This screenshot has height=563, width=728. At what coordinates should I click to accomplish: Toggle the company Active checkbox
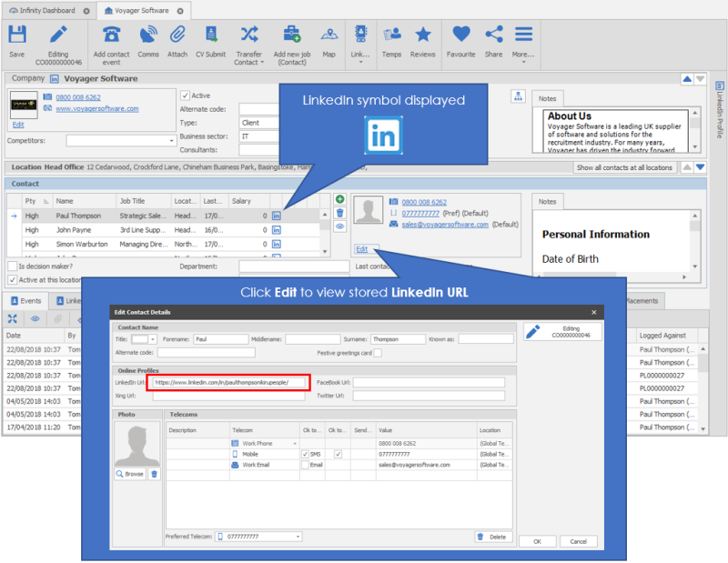click(185, 96)
